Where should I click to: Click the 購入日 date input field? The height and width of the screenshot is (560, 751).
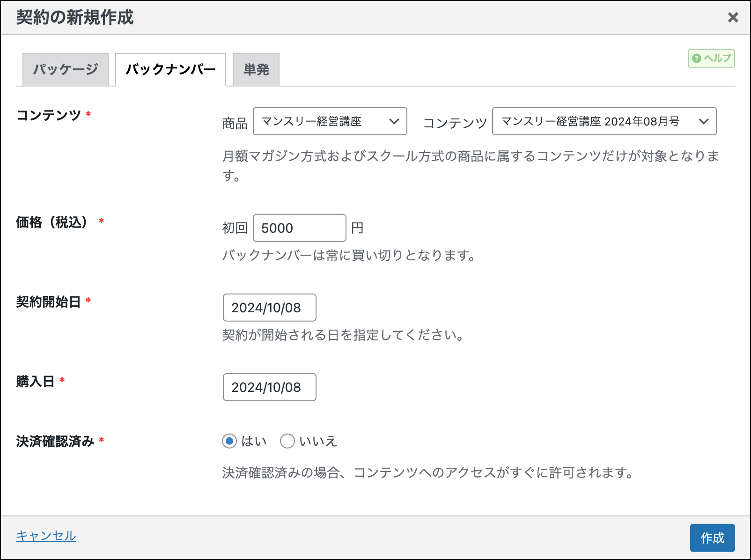(269, 387)
